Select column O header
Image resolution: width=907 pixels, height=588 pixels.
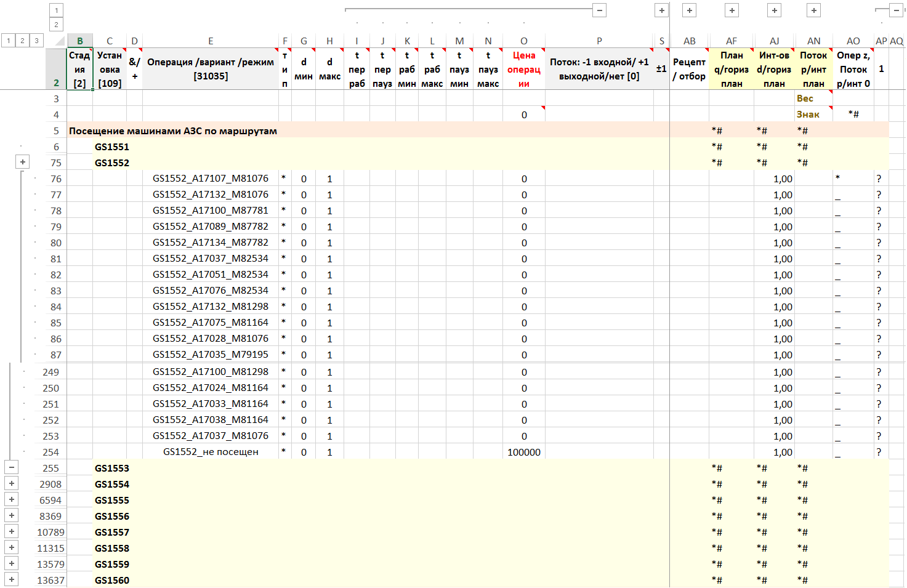[523, 41]
